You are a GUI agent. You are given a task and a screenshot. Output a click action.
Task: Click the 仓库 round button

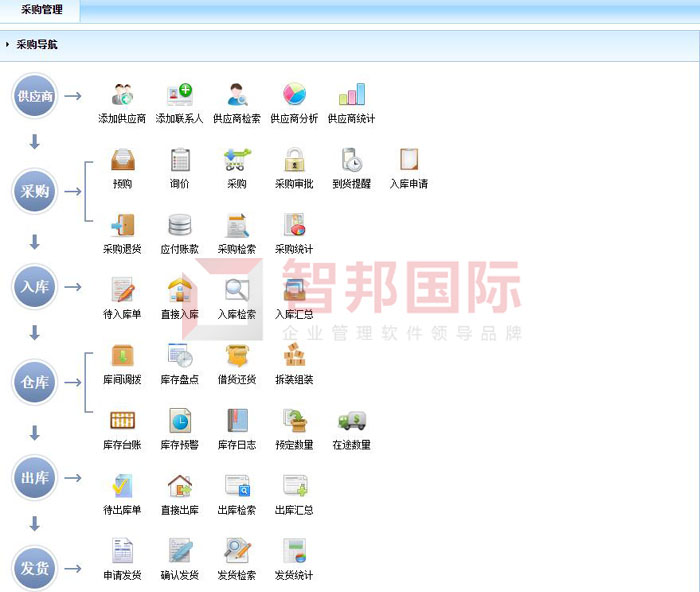[35, 382]
